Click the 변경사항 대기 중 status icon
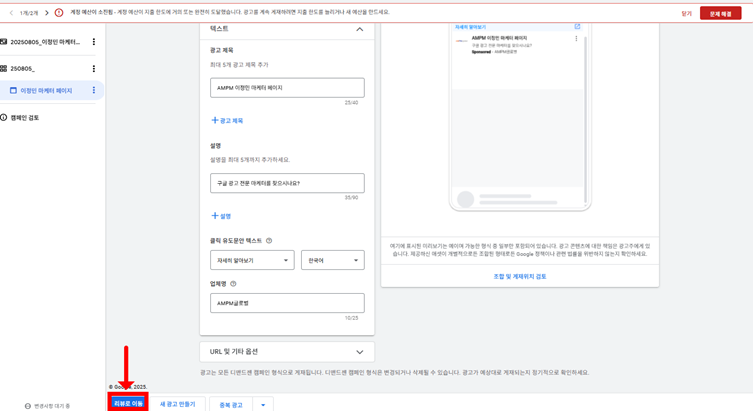This screenshot has width=753, height=411. click(28, 406)
